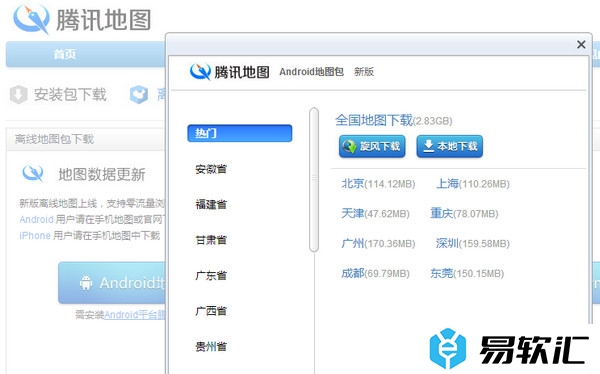The height and width of the screenshot is (374, 600).
Task: Click the 离线地图包下载 panel header
Action: [86, 139]
